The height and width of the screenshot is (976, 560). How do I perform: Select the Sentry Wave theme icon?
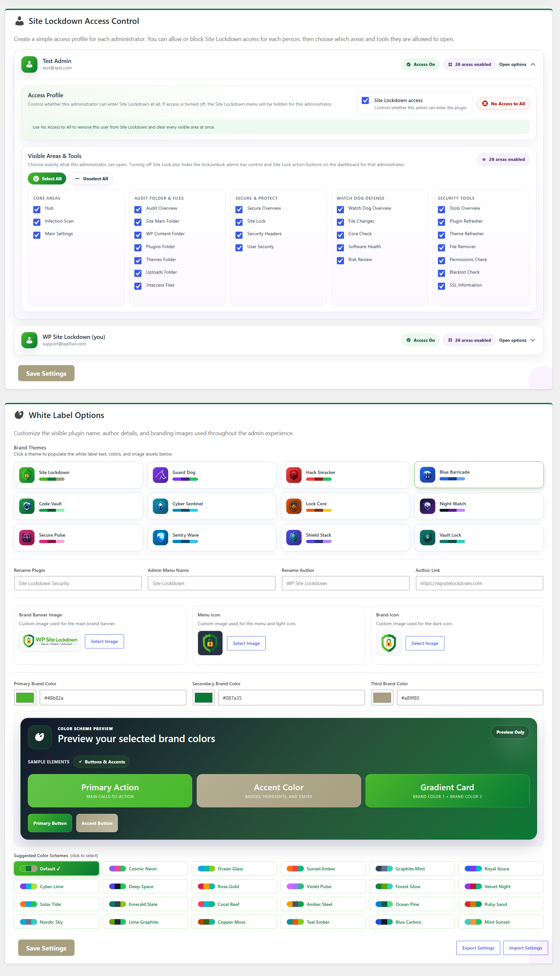click(161, 538)
